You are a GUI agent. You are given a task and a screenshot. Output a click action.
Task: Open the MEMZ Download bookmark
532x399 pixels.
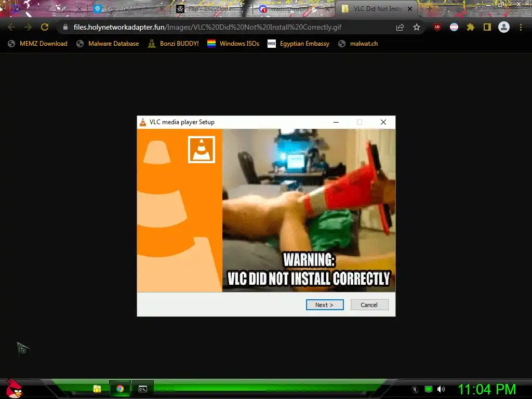point(37,44)
